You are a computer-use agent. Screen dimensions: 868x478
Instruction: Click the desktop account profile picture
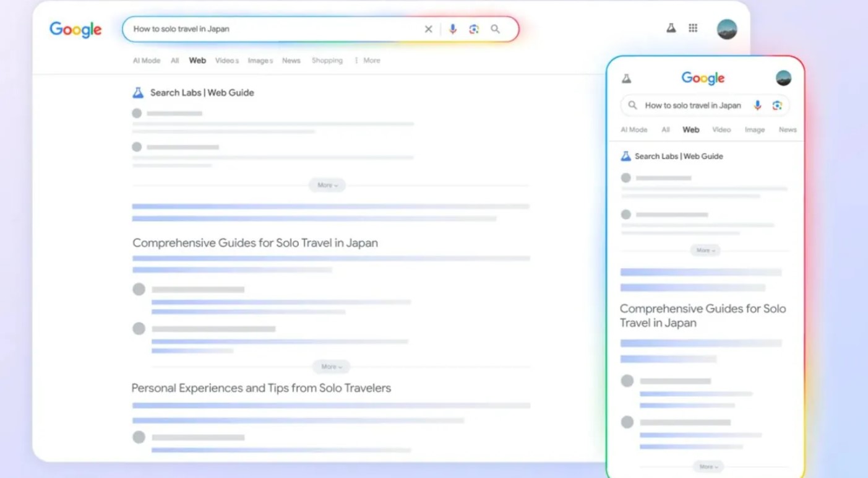[726, 29]
